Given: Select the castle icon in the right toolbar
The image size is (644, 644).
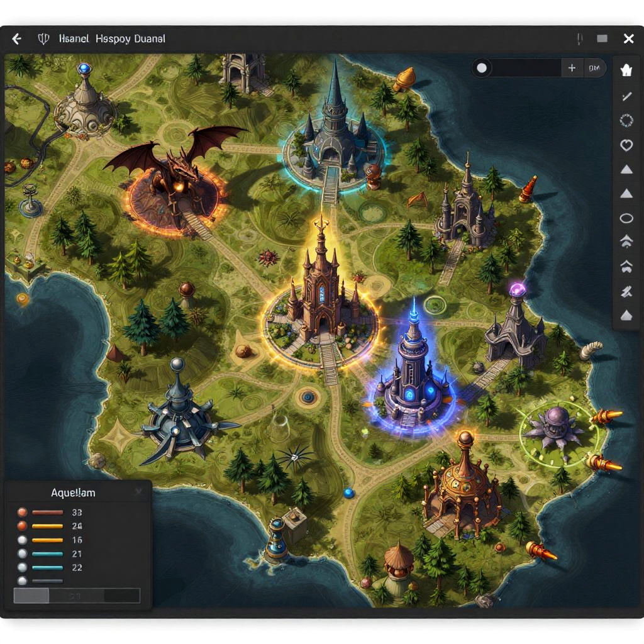Looking at the screenshot, I should tap(626, 70).
